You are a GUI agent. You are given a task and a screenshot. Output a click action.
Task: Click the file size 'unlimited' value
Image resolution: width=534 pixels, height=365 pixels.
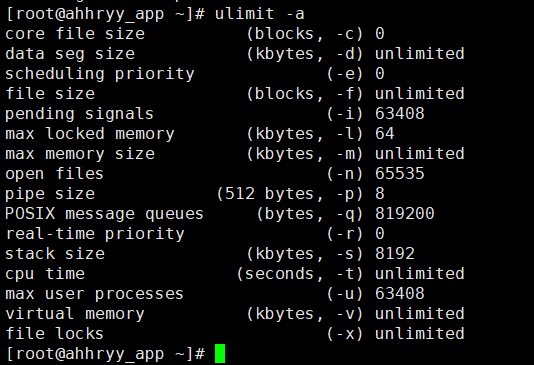click(x=420, y=94)
